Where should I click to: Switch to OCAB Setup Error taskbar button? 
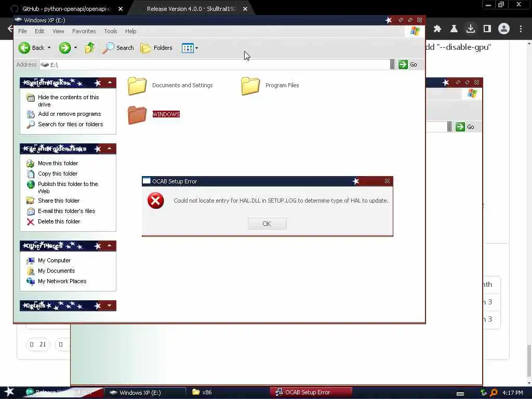coord(311,393)
